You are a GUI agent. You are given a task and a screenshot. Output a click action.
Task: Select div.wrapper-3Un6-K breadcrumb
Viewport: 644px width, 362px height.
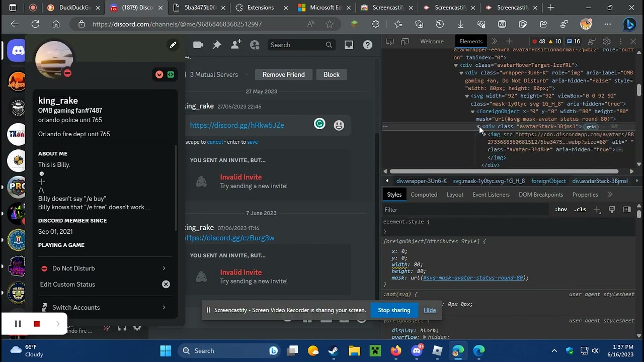tap(421, 181)
